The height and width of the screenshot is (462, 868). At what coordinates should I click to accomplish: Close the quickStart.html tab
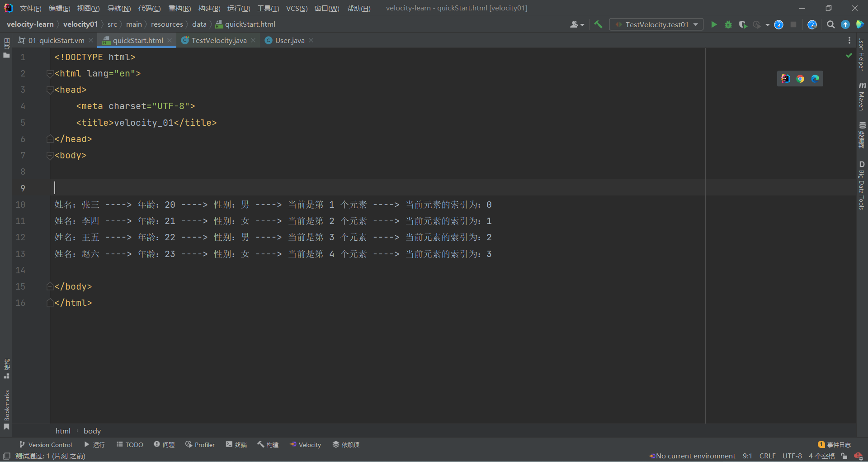pyautogui.click(x=170, y=40)
